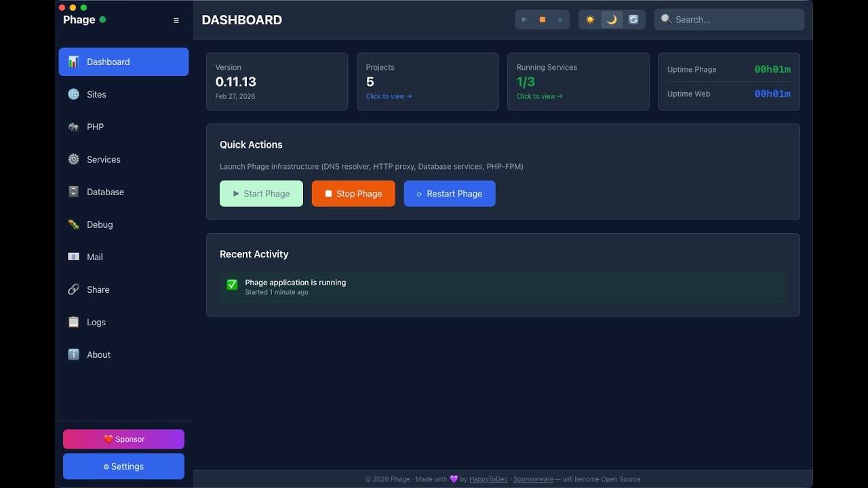Click the Version 0.11.13 card
Image resolution: width=868 pixels, height=488 pixels.
[277, 81]
